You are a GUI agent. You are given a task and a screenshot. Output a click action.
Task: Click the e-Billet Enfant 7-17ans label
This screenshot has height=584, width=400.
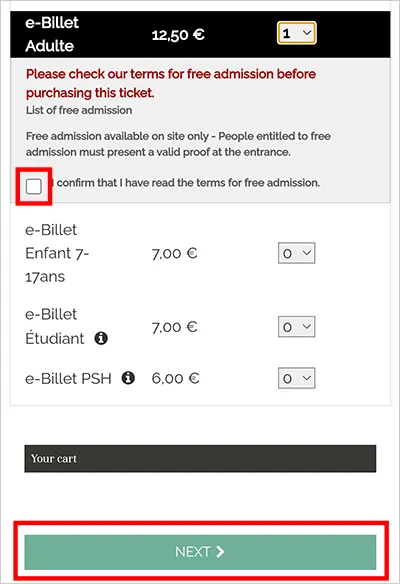point(57,253)
